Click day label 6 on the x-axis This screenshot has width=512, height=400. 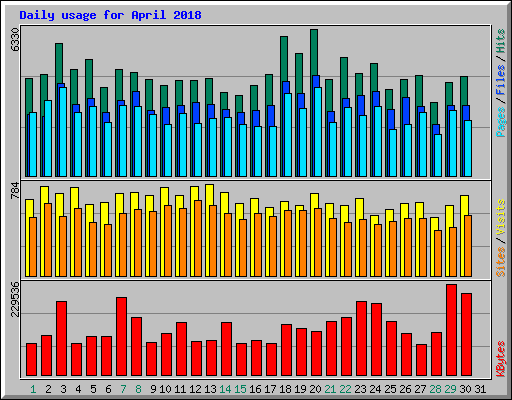coord(108,389)
